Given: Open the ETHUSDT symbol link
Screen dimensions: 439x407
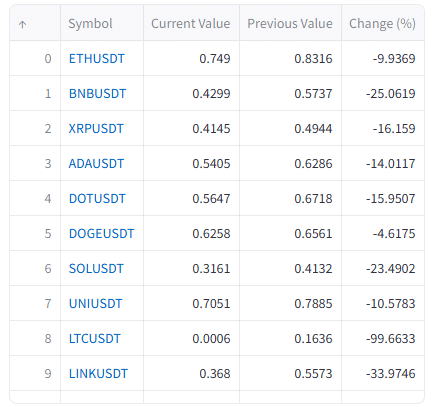Looking at the screenshot, I should (97, 59).
